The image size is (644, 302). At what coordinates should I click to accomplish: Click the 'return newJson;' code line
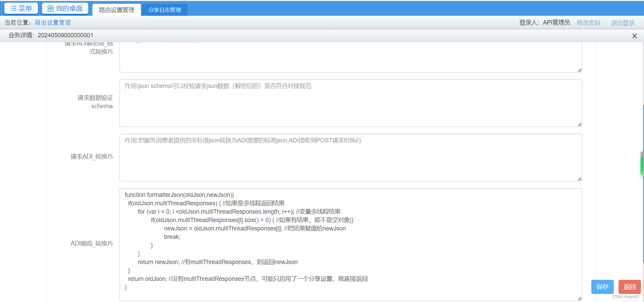(218, 262)
